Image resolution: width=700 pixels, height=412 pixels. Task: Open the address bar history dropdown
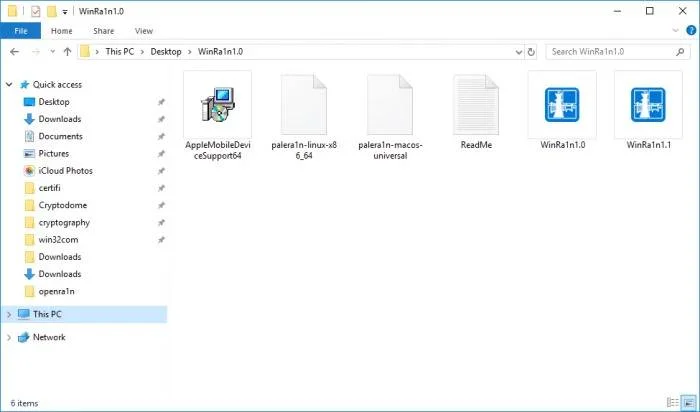[x=519, y=52]
